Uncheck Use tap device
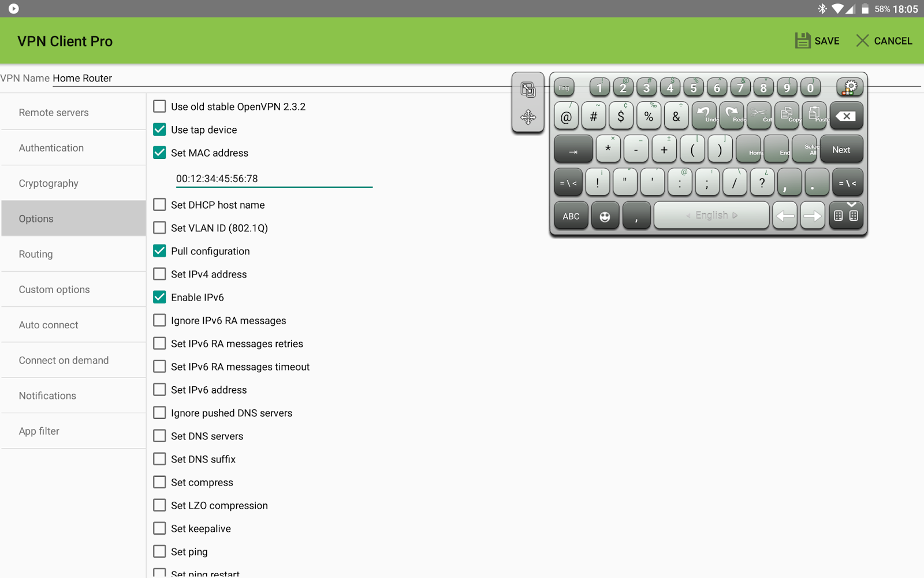Screen dimensions: 924x578 tap(159, 129)
